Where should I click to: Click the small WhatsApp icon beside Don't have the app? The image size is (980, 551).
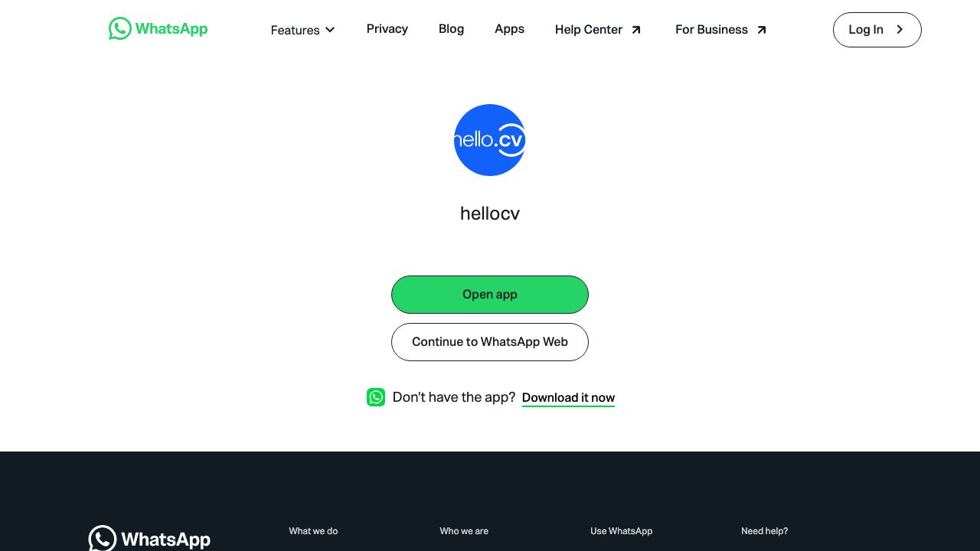(376, 397)
